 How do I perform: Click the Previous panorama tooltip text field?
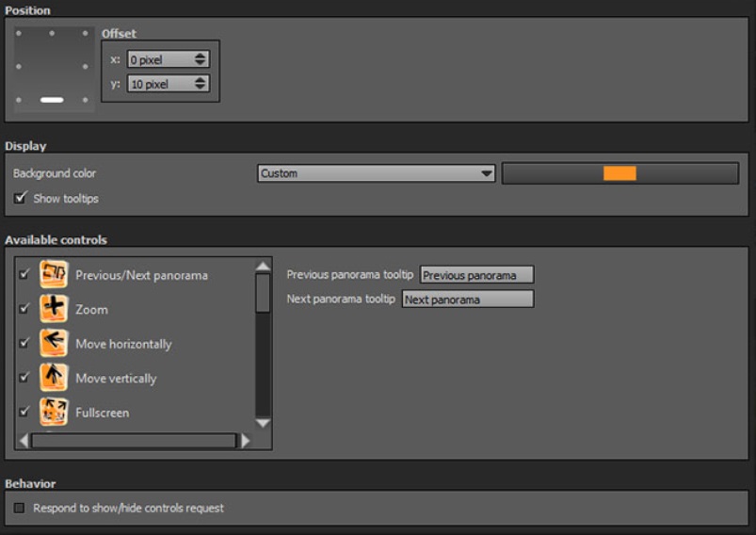click(476, 275)
